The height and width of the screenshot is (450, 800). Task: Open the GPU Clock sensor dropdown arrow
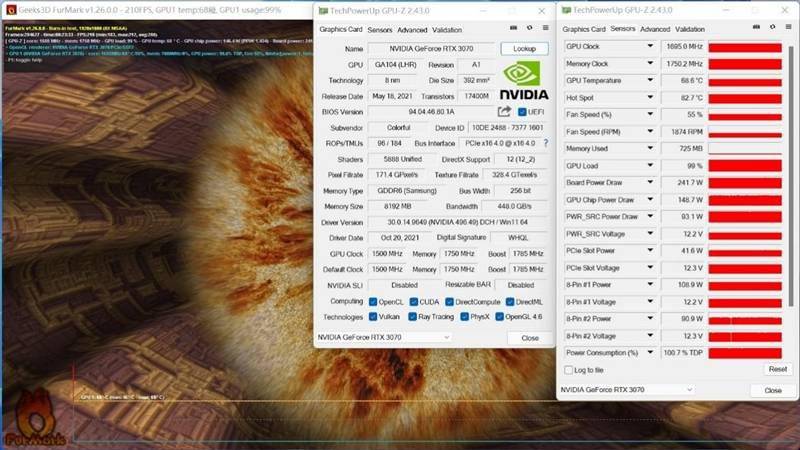click(650, 46)
